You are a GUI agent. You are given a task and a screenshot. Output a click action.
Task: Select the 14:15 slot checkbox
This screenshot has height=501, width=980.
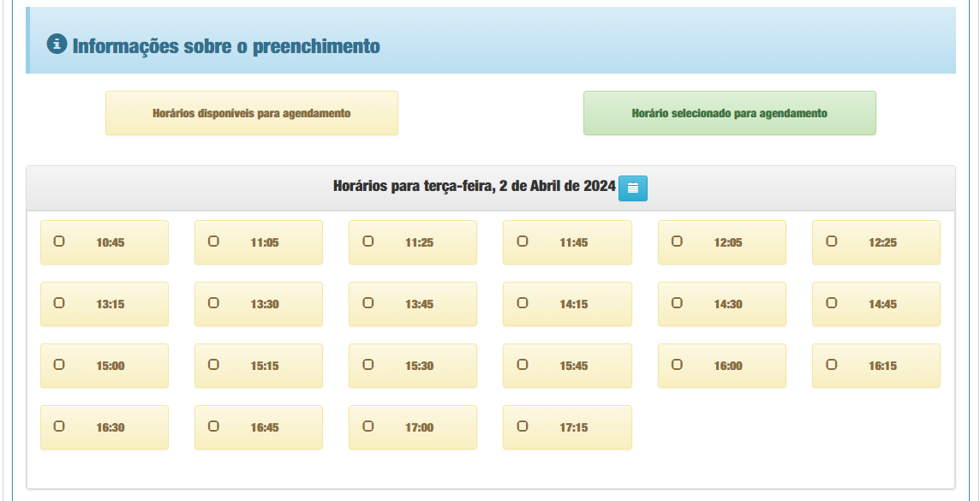pyautogui.click(x=523, y=303)
